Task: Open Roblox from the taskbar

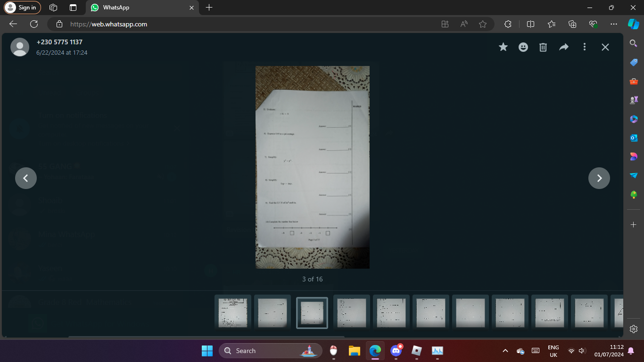Action: click(x=417, y=351)
